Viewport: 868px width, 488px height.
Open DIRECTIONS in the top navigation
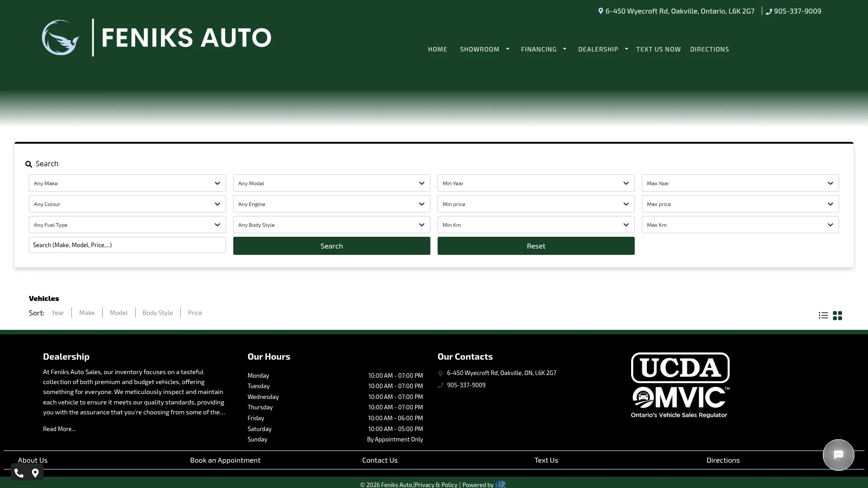click(x=709, y=49)
